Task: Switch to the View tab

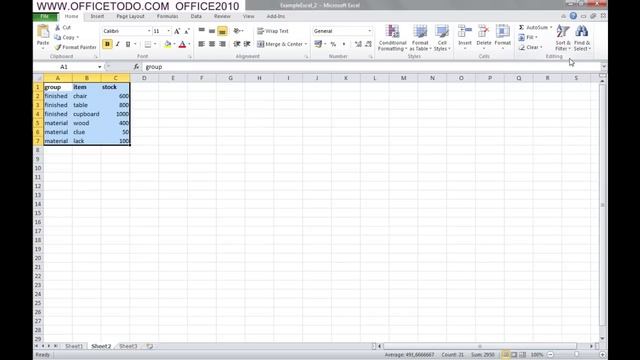Action: click(248, 16)
